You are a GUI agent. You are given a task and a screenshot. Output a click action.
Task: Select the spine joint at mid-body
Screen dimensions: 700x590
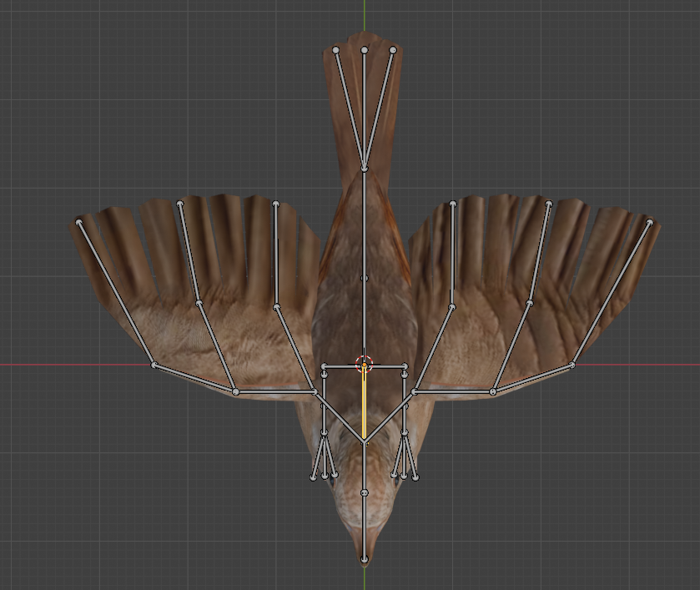(364, 278)
